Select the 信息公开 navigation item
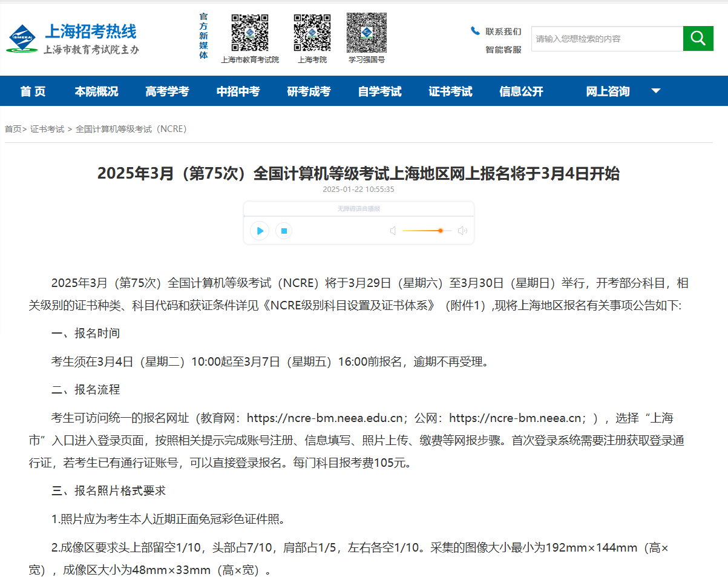 (521, 91)
